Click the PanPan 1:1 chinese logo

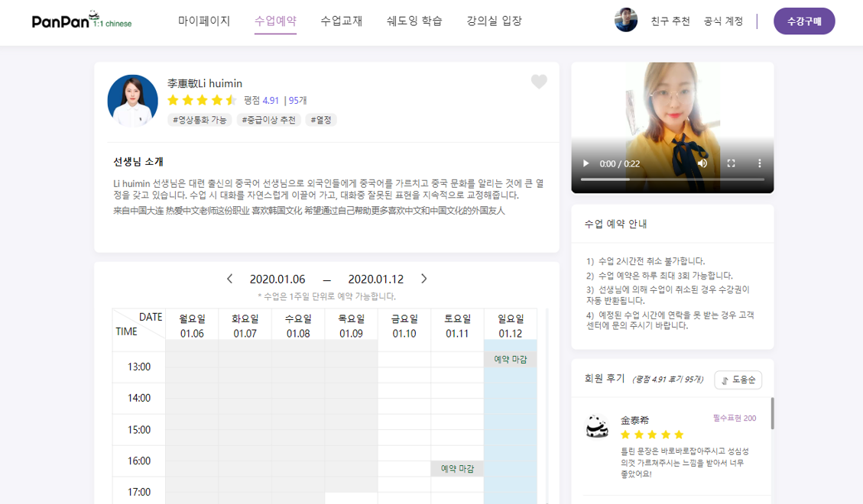pos(82,21)
